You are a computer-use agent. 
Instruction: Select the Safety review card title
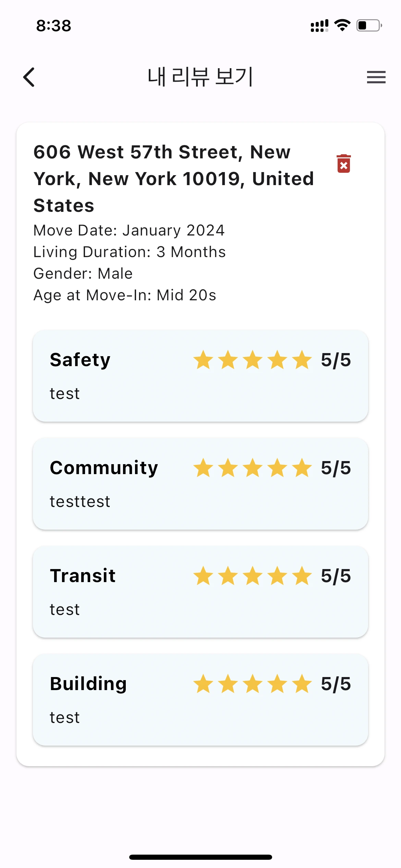(x=80, y=360)
